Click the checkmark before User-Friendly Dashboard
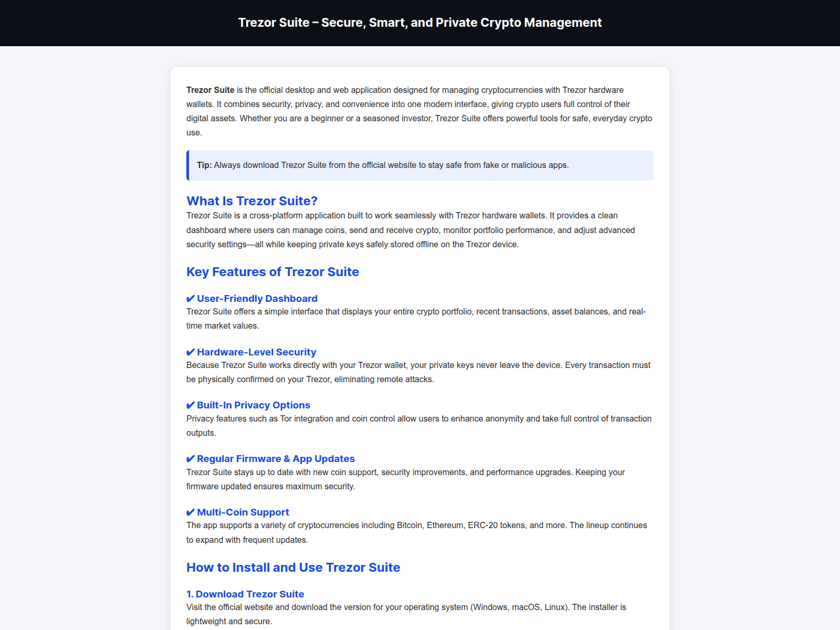 pos(191,299)
